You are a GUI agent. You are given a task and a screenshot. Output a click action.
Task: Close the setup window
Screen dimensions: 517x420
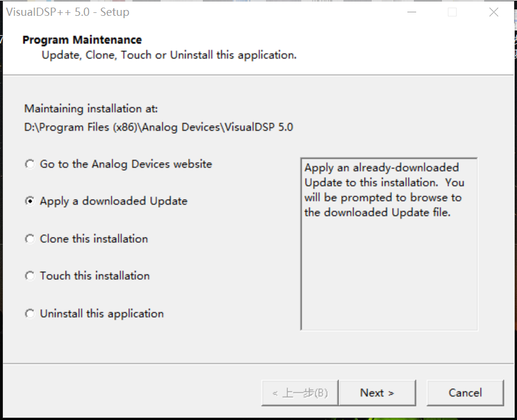[494, 12]
